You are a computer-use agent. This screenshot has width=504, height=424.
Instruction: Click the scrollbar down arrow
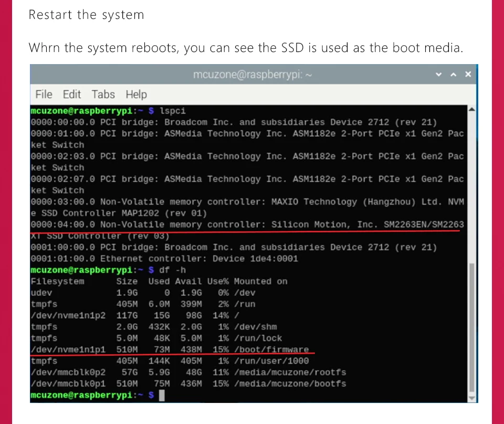point(471,398)
